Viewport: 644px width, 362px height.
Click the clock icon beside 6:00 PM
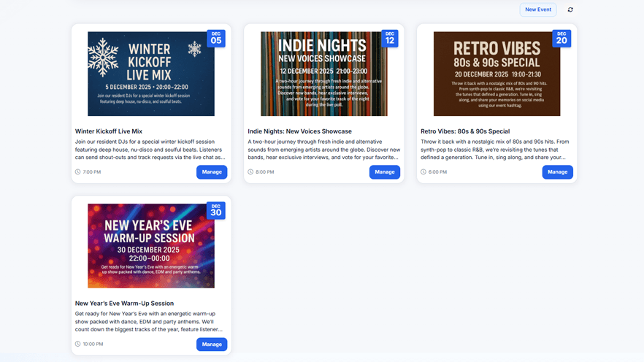pos(423,172)
